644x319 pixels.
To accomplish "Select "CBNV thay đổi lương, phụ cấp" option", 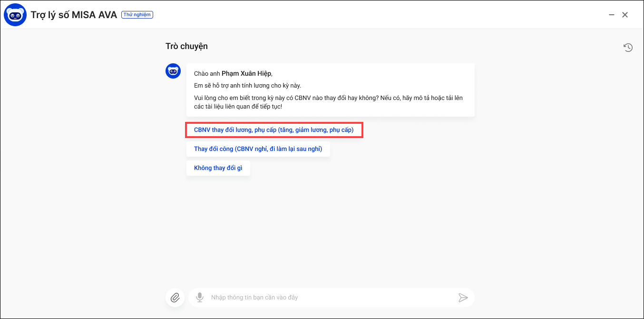I will (x=274, y=130).
